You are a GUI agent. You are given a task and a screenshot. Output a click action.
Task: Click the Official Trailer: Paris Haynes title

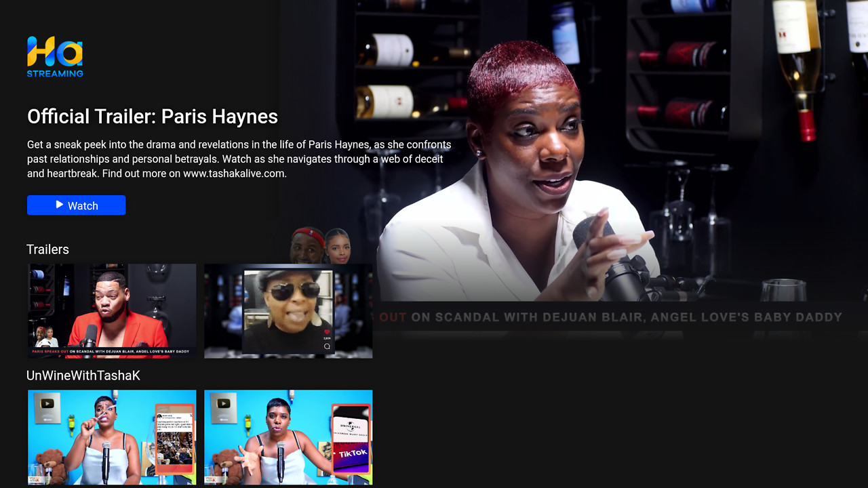pyautogui.click(x=152, y=116)
